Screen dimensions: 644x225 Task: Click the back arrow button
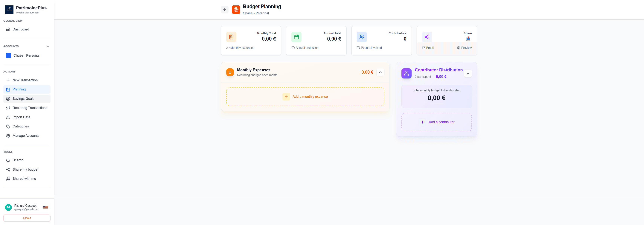(x=225, y=10)
